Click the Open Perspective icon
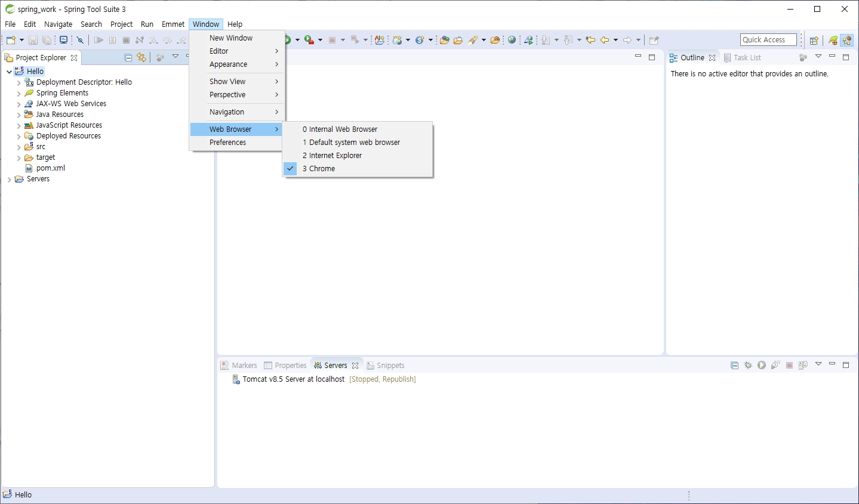Viewport: 859px width, 504px height. (x=814, y=40)
